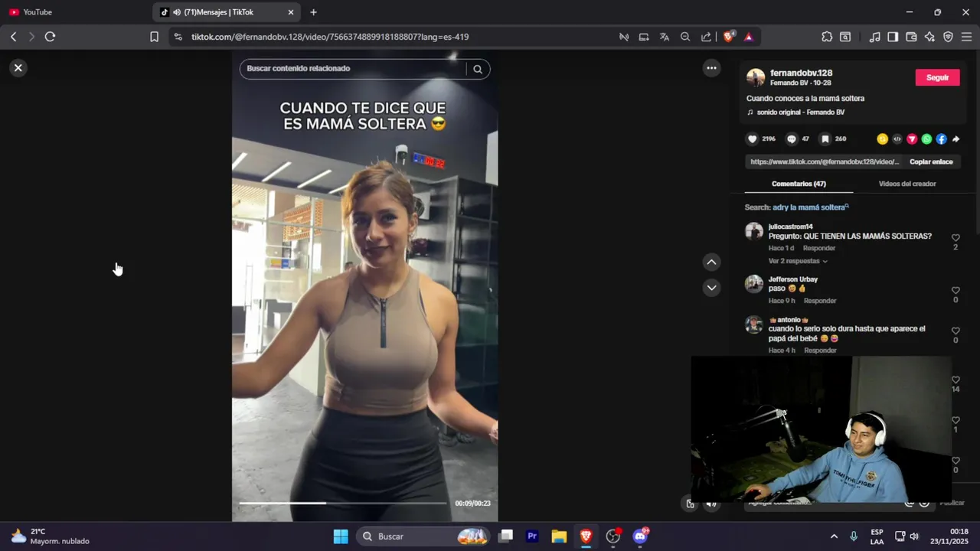
Task: Open Brave main hamburger menu
Action: click(966, 37)
